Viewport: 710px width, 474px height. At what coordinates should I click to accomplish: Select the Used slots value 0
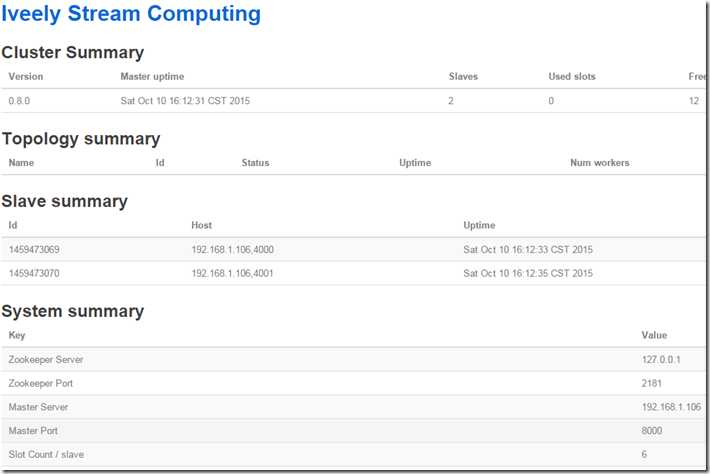pyautogui.click(x=551, y=101)
